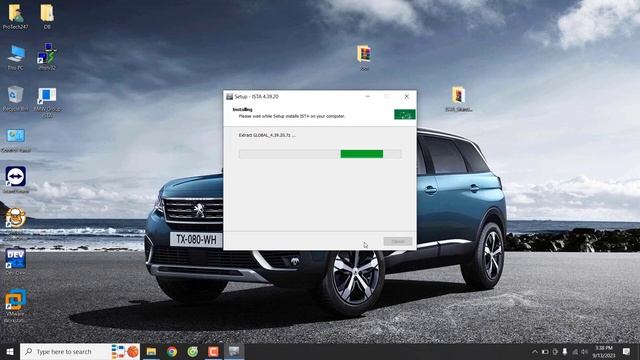Open the Control Panel desktop icon
The height and width of the screenshot is (360, 640).
point(16,140)
